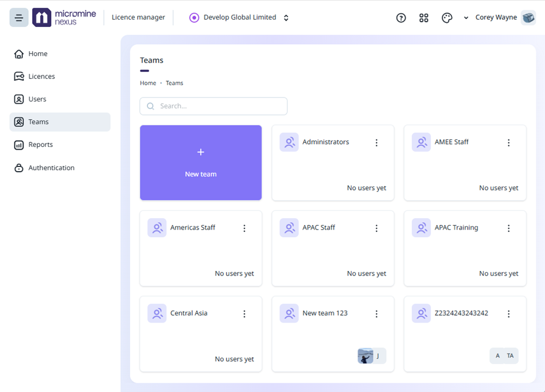This screenshot has width=545, height=392.
Task: Expand the chevron next to Corey Wayne
Action: pos(466,18)
